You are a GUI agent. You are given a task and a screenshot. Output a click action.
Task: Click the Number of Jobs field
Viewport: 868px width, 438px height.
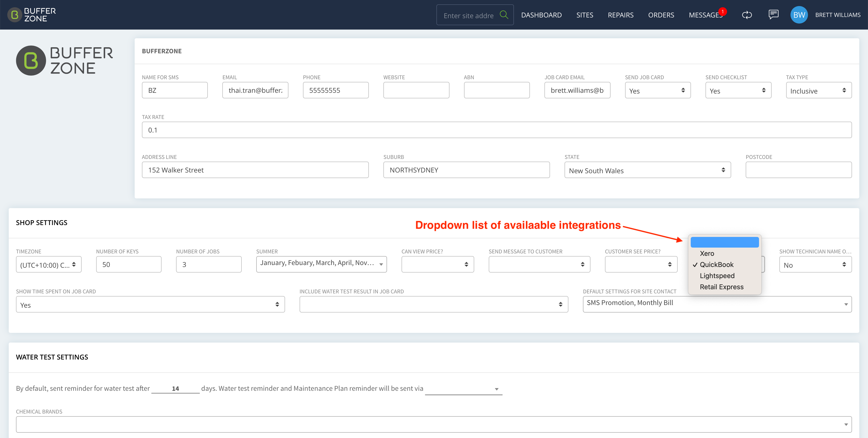(209, 265)
